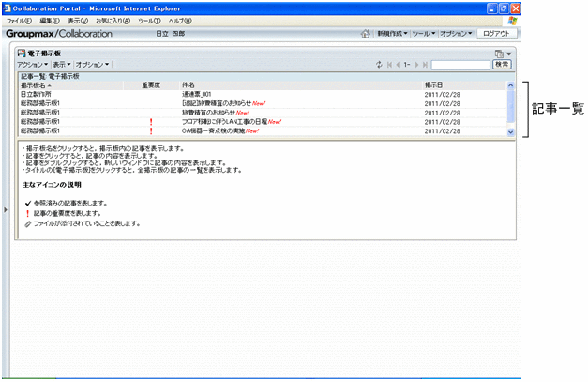Expand the left side panel arrow
The width and height of the screenshot is (588, 382).
[x=6, y=209]
